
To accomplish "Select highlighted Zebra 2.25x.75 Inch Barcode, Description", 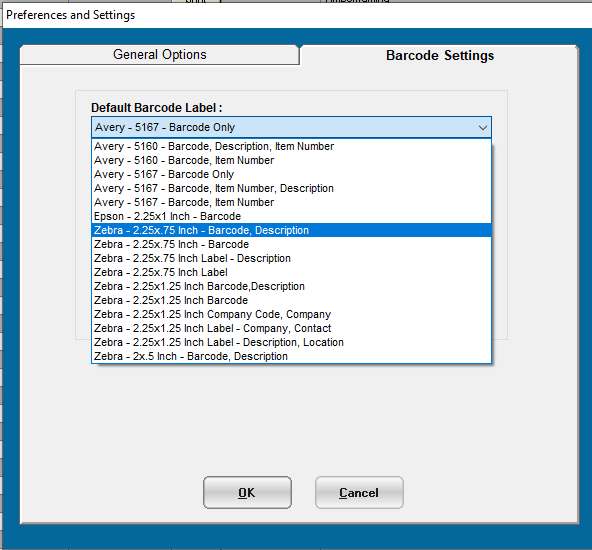I will [291, 230].
